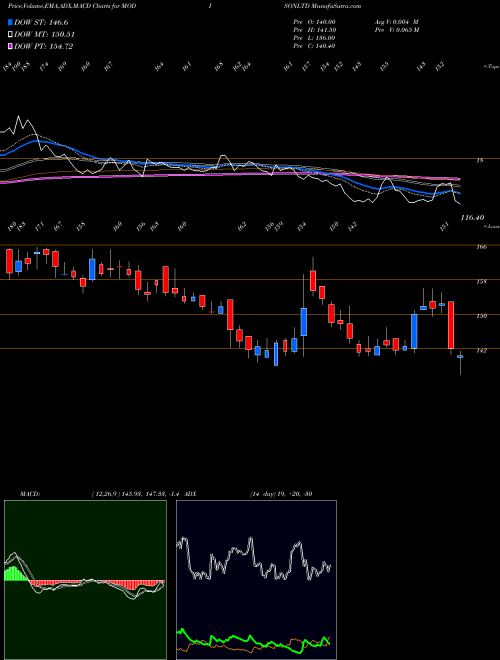Click the large red candle near chart end

click(x=451, y=325)
